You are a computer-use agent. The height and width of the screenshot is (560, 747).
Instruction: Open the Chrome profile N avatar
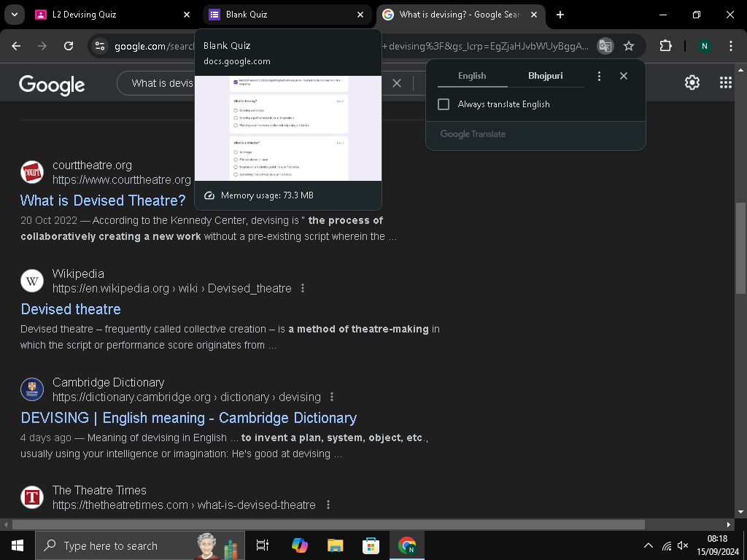705,46
